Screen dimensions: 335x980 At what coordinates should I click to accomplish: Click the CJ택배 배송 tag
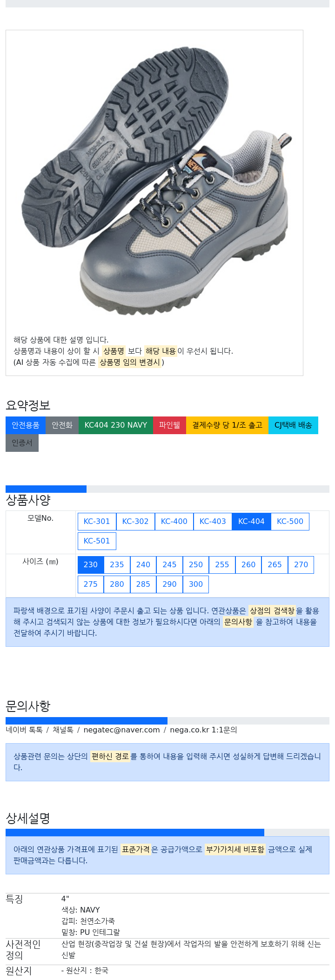[x=293, y=425]
